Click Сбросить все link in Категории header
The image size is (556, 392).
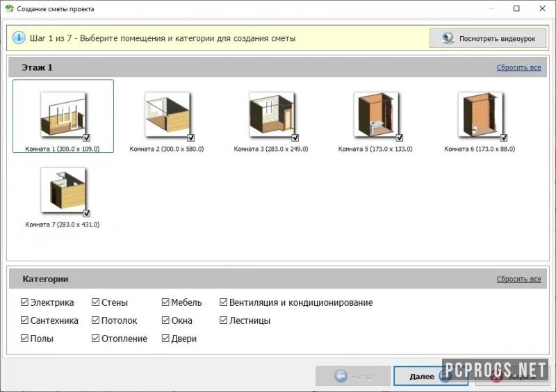tap(518, 279)
